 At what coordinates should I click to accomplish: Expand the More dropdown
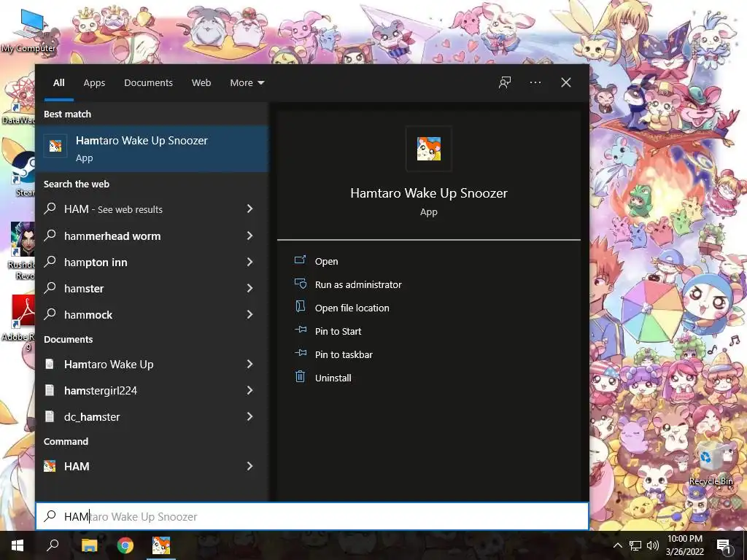coord(247,82)
